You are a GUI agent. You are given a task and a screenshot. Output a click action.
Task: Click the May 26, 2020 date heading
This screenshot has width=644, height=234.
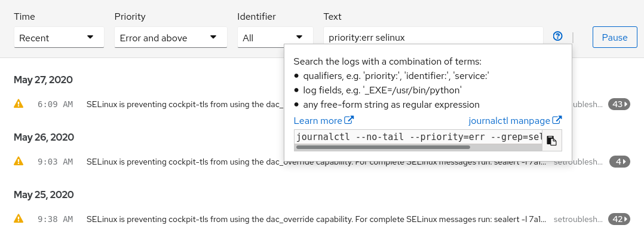[x=44, y=137]
